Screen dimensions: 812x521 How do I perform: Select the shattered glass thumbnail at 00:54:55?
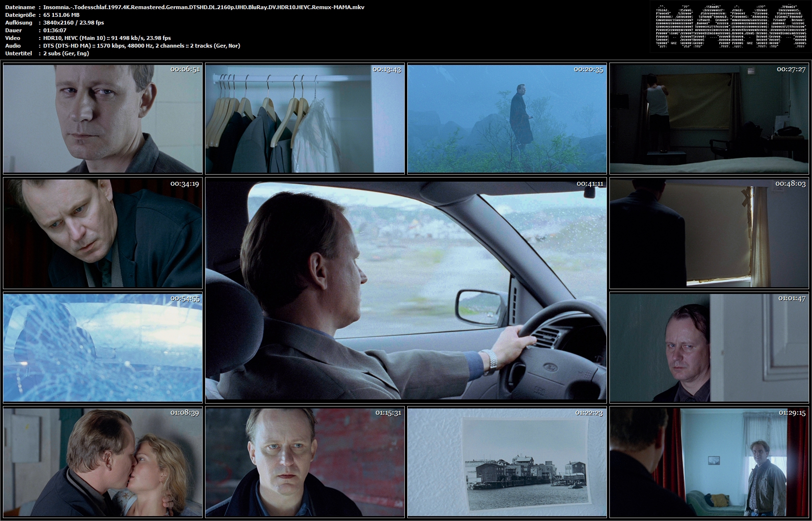tap(103, 348)
